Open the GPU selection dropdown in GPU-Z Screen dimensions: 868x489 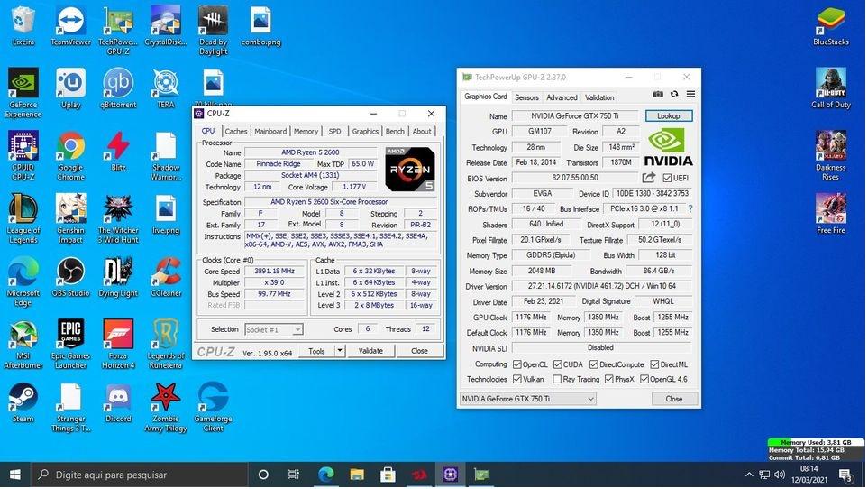pos(528,399)
